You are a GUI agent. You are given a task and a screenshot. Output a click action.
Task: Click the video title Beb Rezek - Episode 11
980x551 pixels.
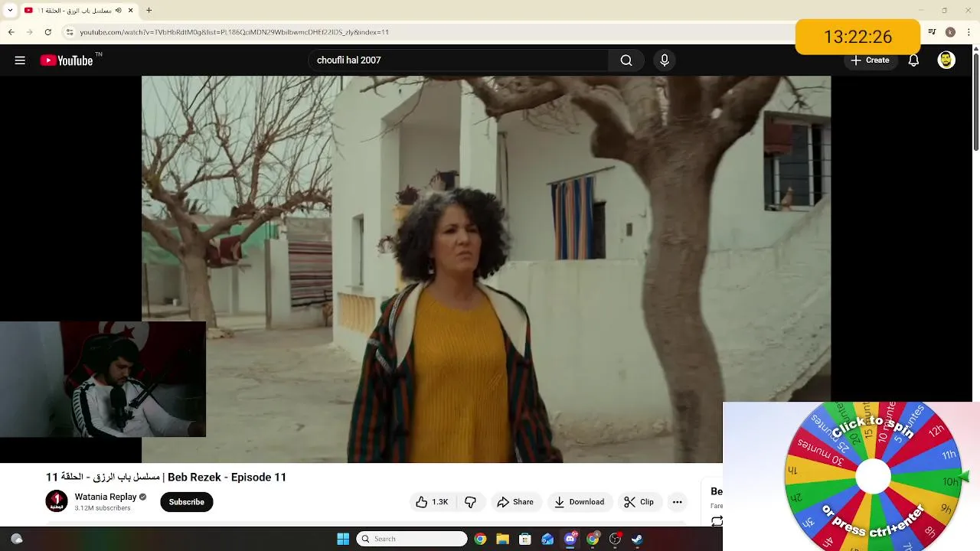[x=166, y=477]
